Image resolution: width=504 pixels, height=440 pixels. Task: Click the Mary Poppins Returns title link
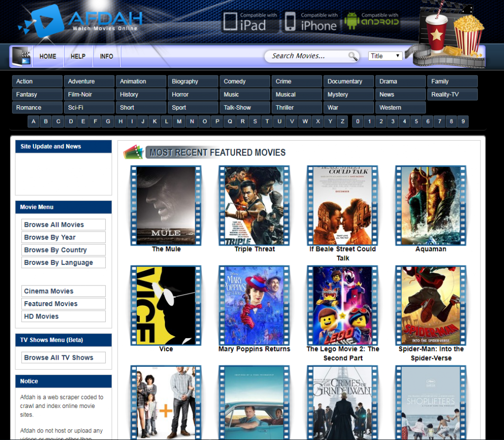click(x=254, y=349)
